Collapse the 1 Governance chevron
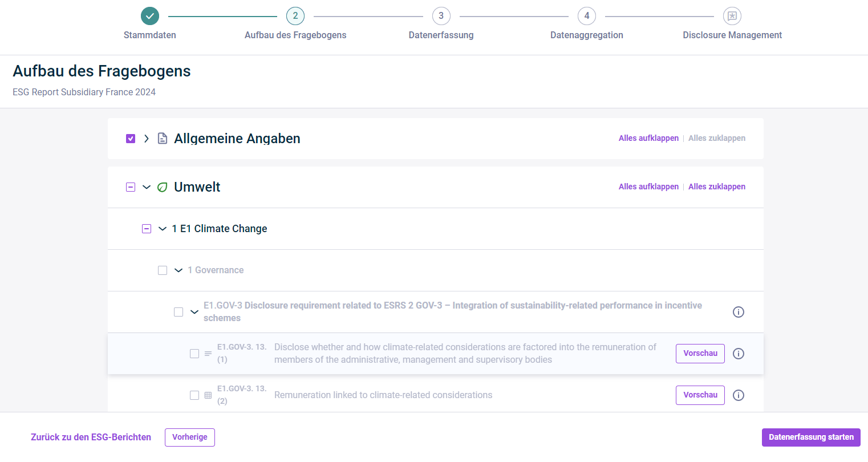The height and width of the screenshot is (462, 868). (x=179, y=270)
